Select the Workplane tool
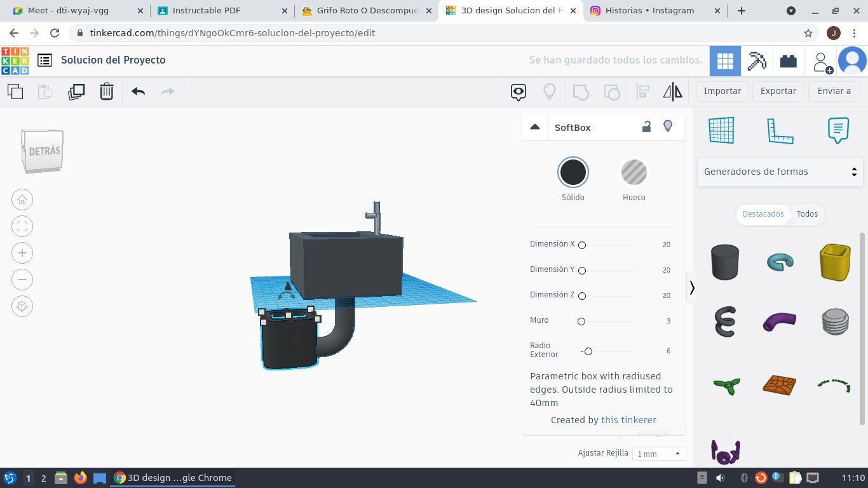 point(721,130)
